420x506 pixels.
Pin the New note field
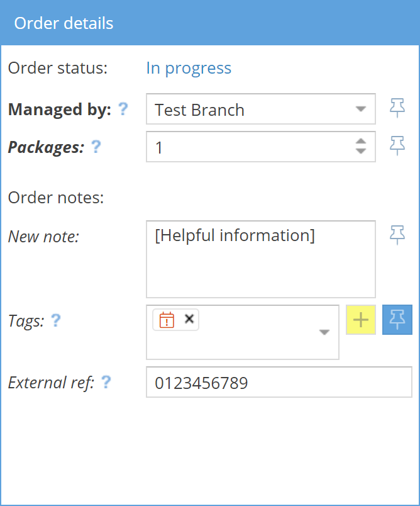tap(397, 235)
